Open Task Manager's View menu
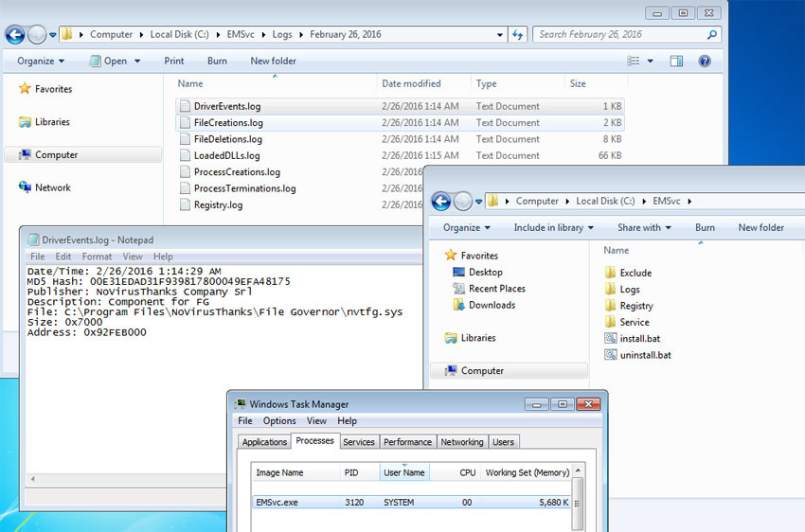The height and width of the screenshot is (532, 805). point(316,421)
